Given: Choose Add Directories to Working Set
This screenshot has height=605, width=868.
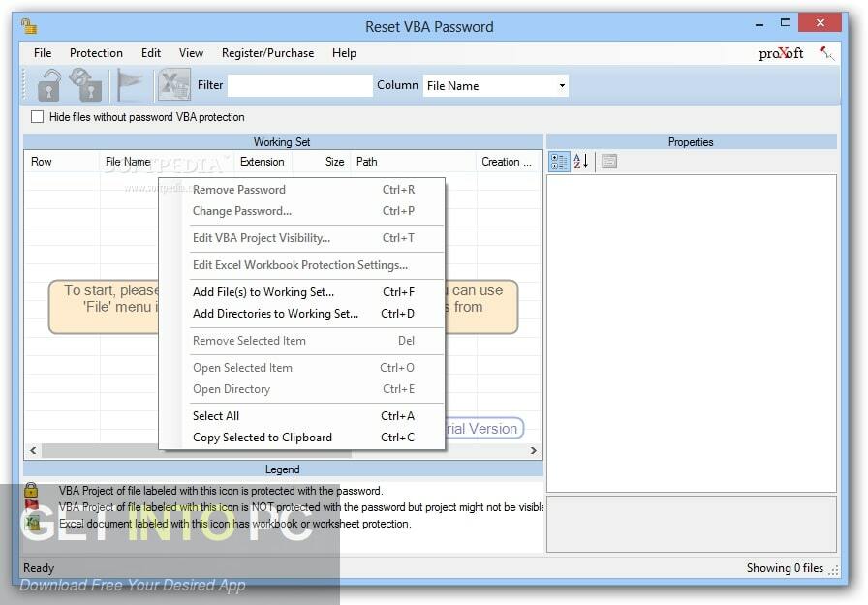Looking at the screenshot, I should pyautogui.click(x=302, y=314).
